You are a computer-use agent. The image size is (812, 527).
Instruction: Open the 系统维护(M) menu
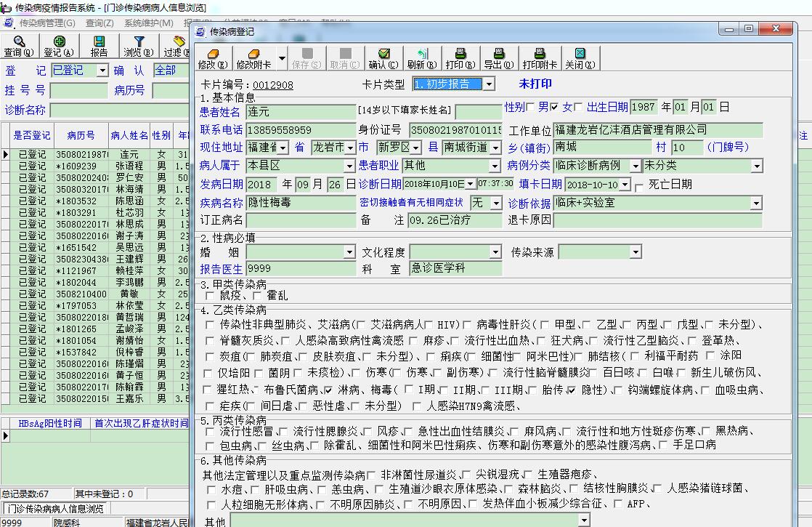tap(149, 23)
